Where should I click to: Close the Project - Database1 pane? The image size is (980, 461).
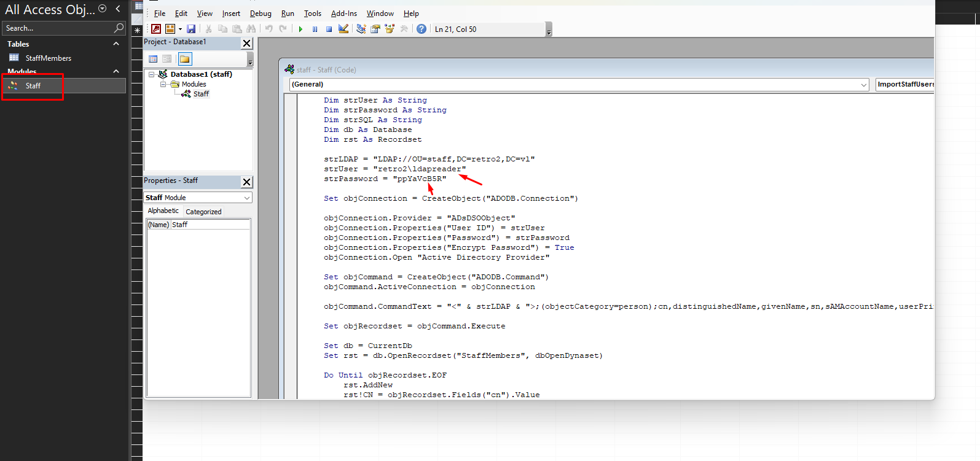tap(246, 43)
